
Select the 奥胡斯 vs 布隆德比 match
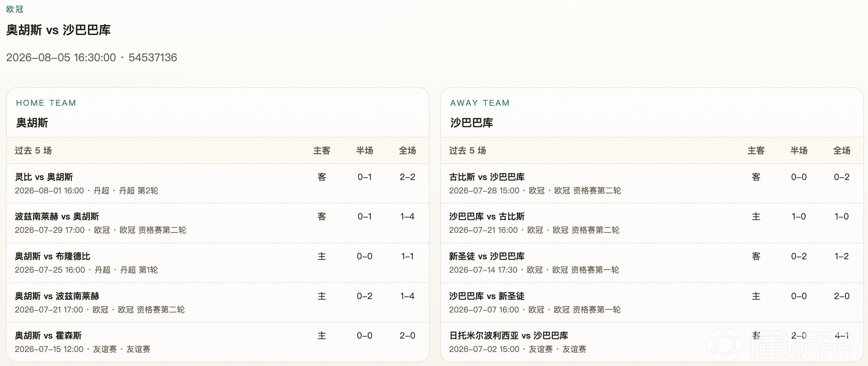pyautogui.click(x=218, y=263)
